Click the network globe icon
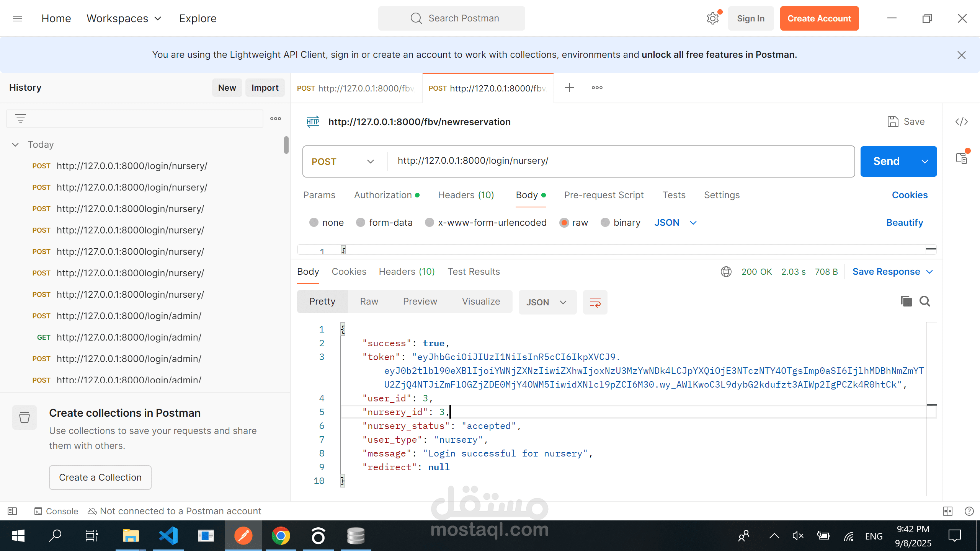Image resolution: width=980 pixels, height=551 pixels. point(726,272)
